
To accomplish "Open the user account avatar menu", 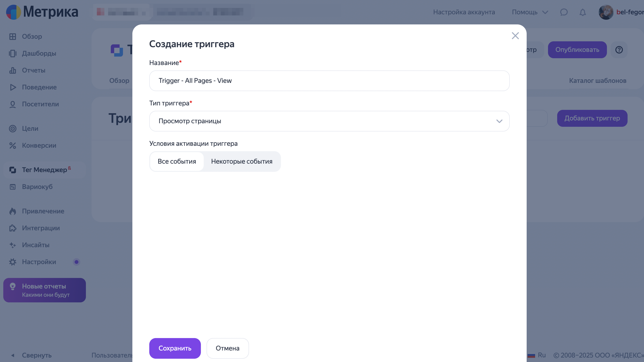I will click(x=606, y=12).
